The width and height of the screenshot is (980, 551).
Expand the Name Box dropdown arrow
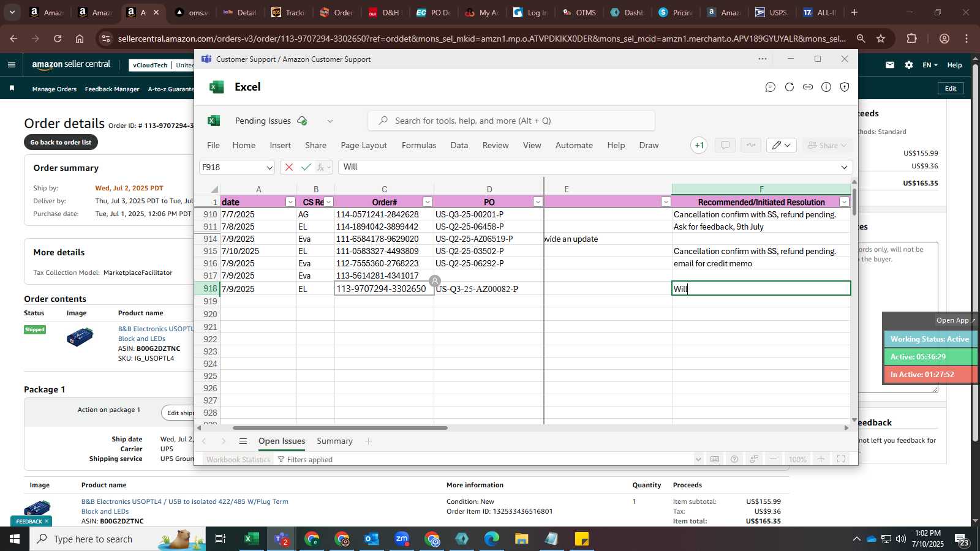pos(269,167)
